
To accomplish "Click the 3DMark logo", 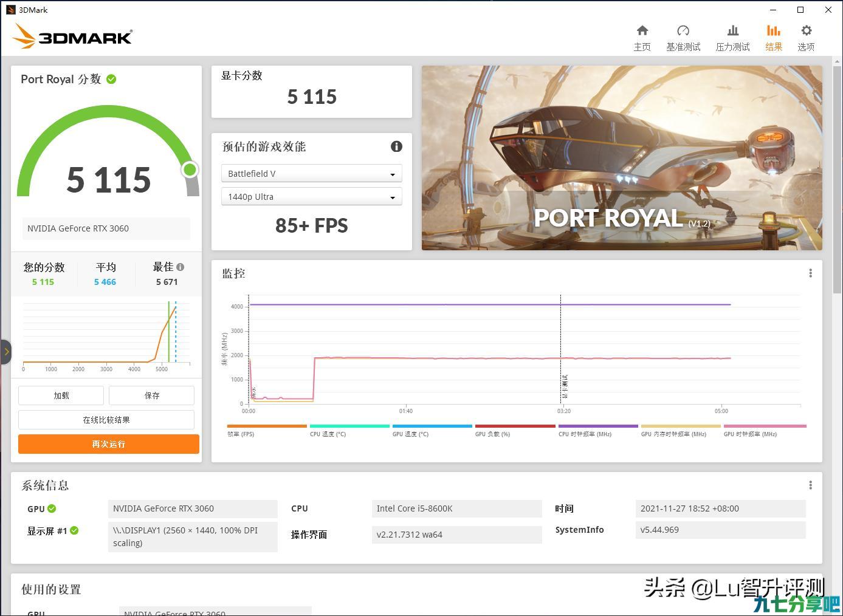I will (72, 36).
